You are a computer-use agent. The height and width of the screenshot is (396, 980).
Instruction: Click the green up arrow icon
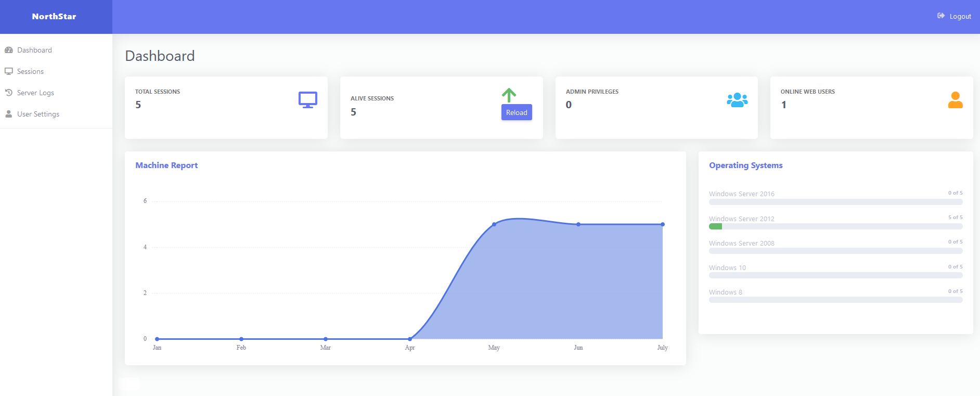pyautogui.click(x=509, y=95)
